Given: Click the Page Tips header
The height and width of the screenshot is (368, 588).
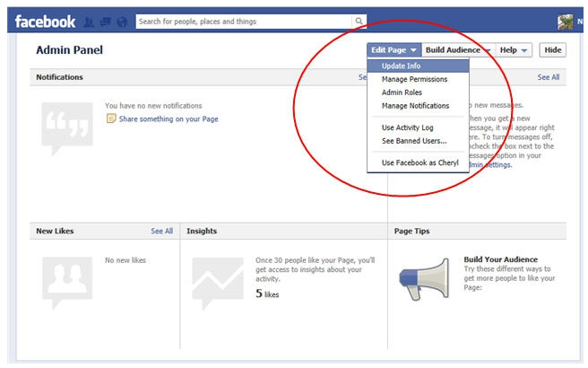Looking at the screenshot, I should click(x=411, y=231).
